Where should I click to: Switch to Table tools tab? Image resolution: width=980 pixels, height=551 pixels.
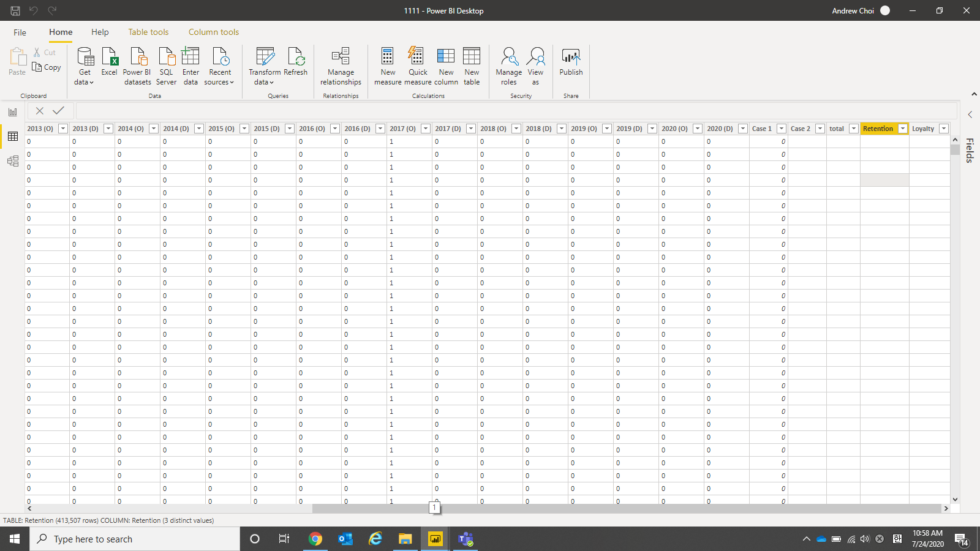148,32
